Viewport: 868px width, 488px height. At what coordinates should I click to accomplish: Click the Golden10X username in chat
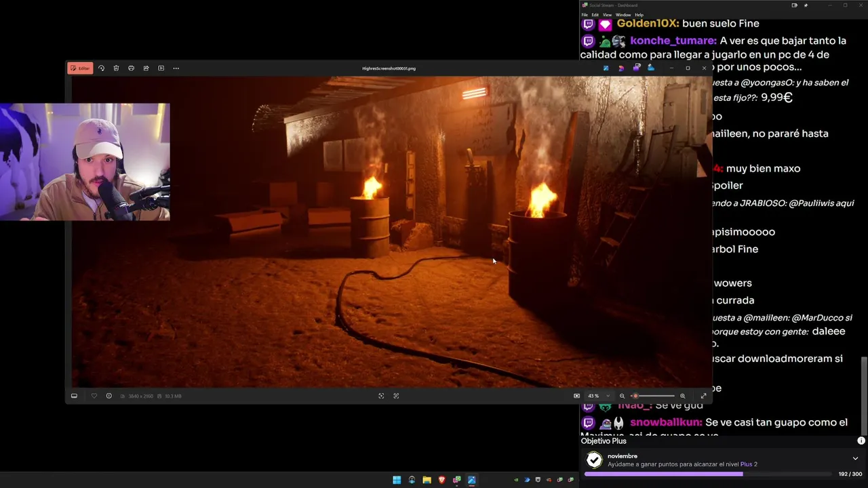(648, 24)
